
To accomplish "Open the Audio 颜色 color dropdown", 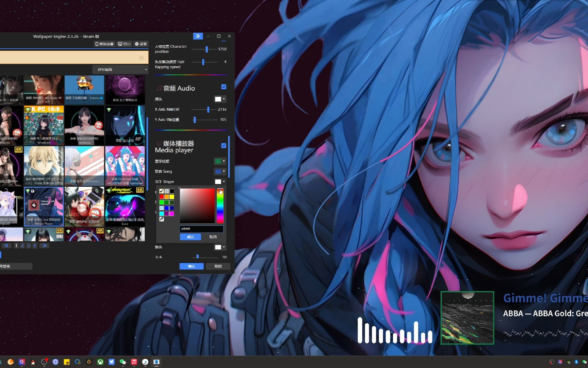I will point(220,99).
